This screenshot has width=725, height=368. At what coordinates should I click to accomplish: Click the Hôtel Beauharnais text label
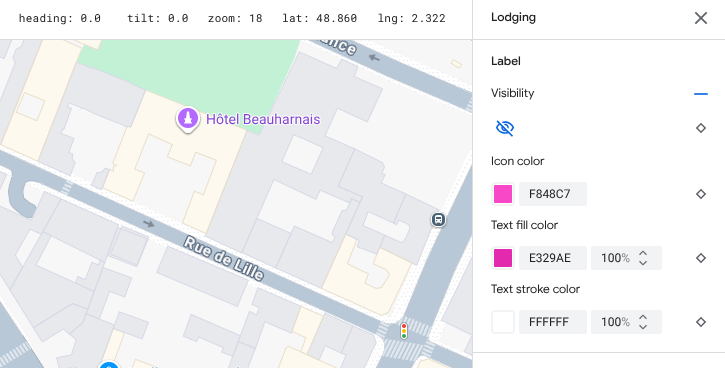click(263, 119)
